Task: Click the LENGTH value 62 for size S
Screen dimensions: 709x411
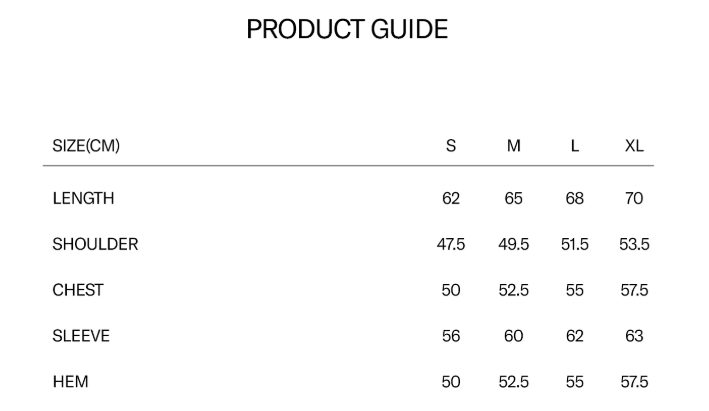Action: (451, 198)
